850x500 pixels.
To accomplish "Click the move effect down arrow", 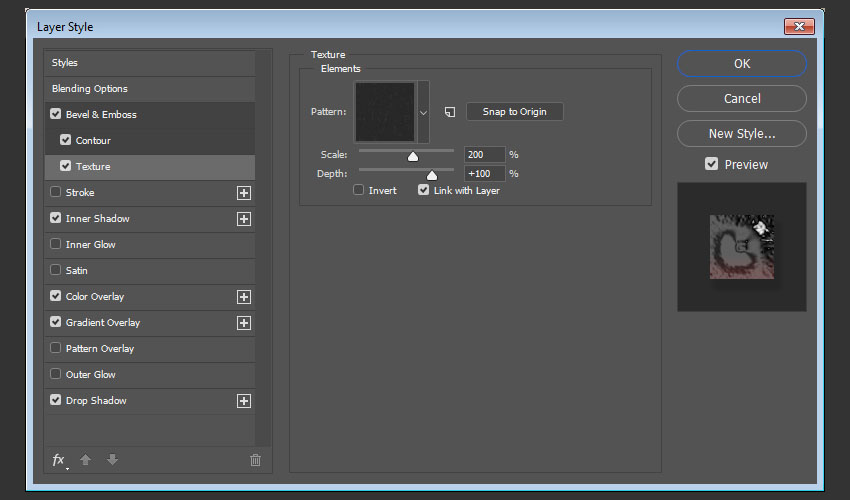I will coord(112,460).
